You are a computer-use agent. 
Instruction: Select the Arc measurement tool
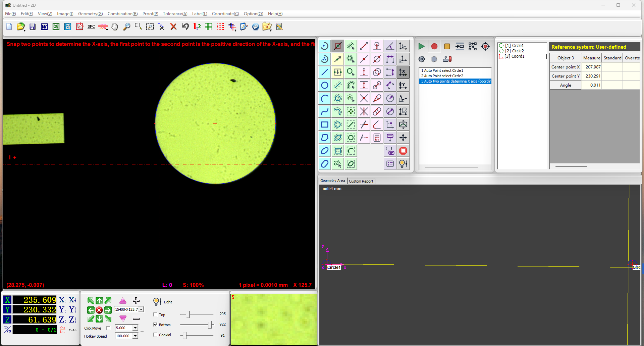(x=325, y=98)
